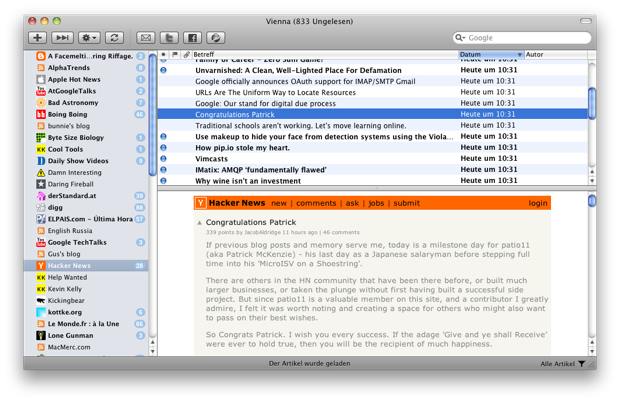Click the Le Monde.fr RSS icon

coord(41,324)
